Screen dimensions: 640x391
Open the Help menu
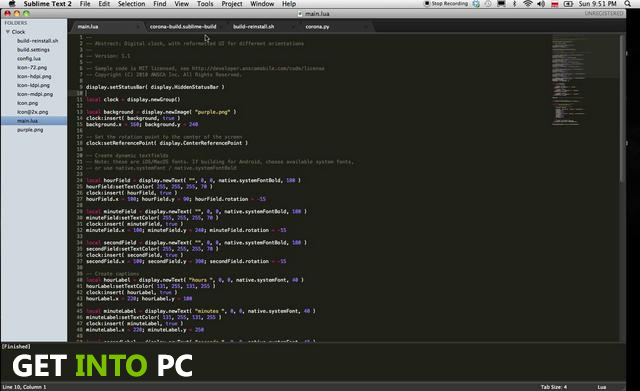289,4
